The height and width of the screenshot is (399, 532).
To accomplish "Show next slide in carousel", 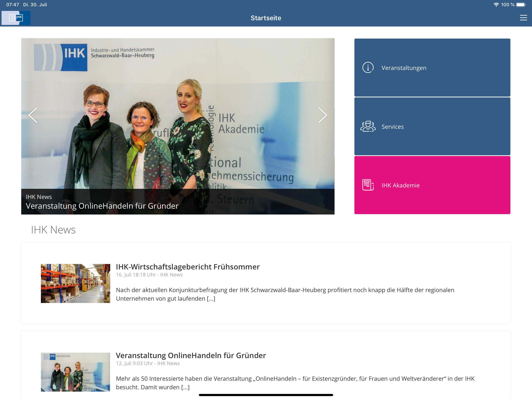I will [x=322, y=115].
